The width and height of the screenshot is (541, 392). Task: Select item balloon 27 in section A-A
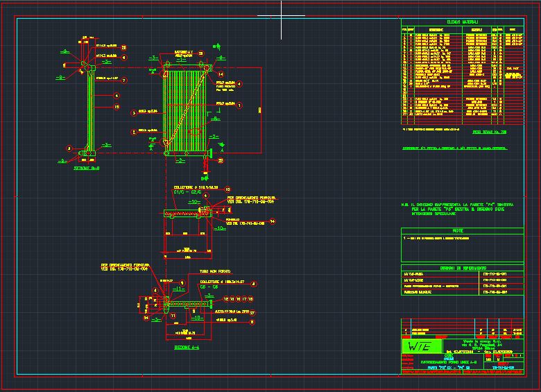pos(253,313)
